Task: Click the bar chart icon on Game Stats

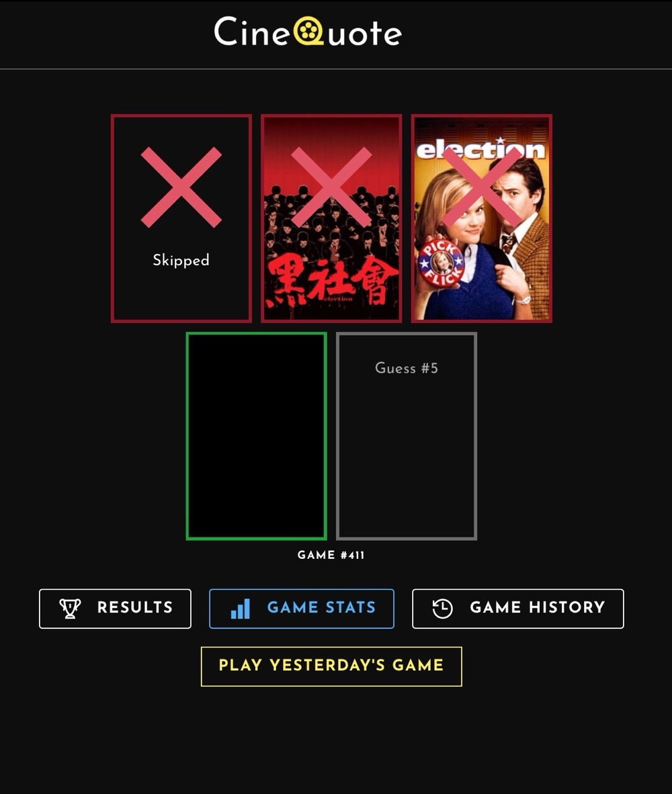Action: pos(241,609)
